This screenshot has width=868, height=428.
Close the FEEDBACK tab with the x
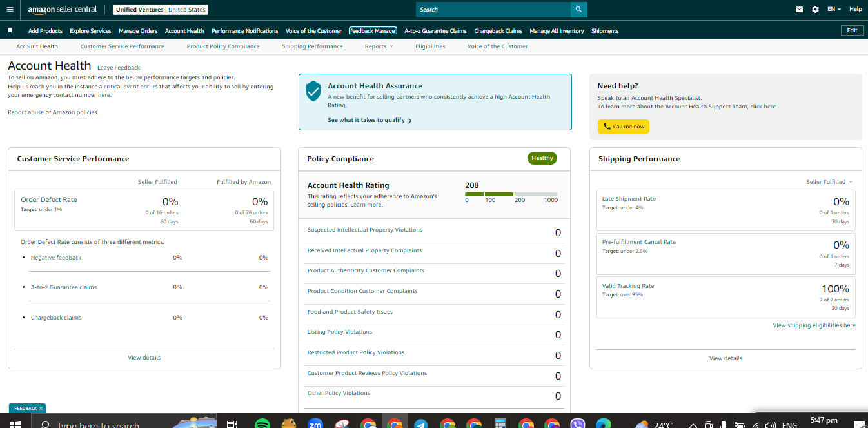[41, 409]
